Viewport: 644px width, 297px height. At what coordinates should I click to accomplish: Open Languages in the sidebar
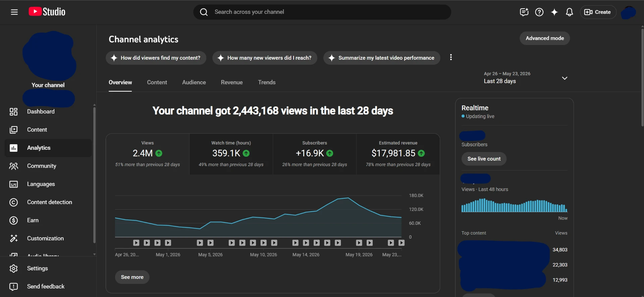(48, 184)
